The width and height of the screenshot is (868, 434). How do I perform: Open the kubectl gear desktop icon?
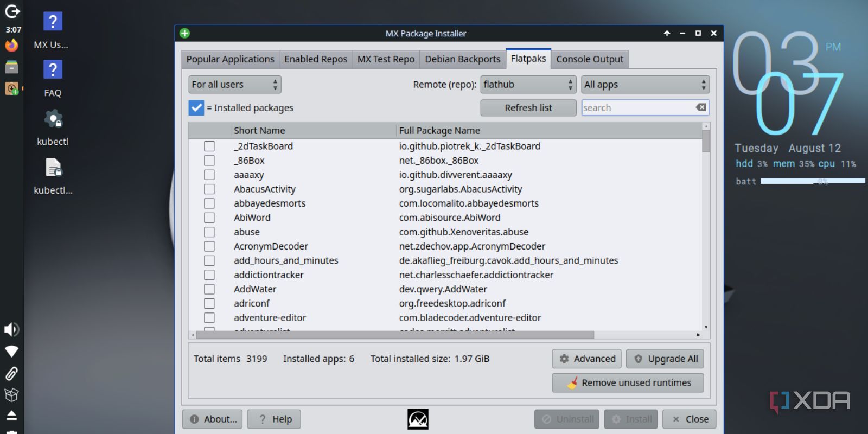(53, 127)
